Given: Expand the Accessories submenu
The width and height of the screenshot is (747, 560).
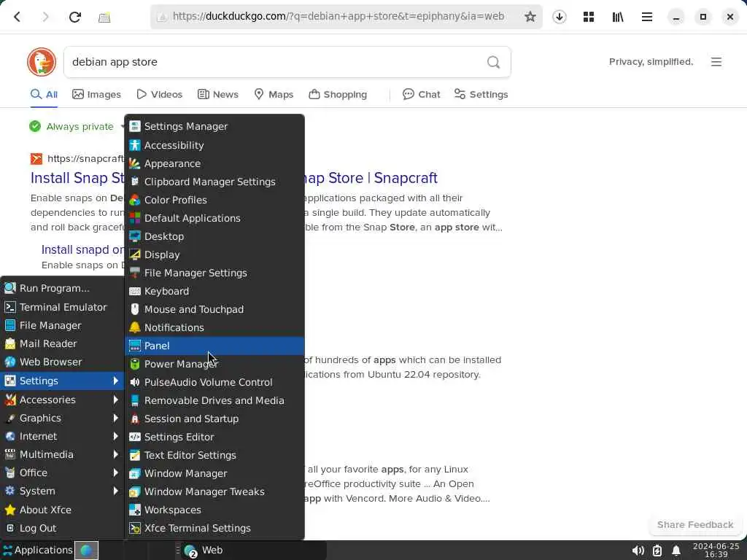Looking at the screenshot, I should 62,400.
